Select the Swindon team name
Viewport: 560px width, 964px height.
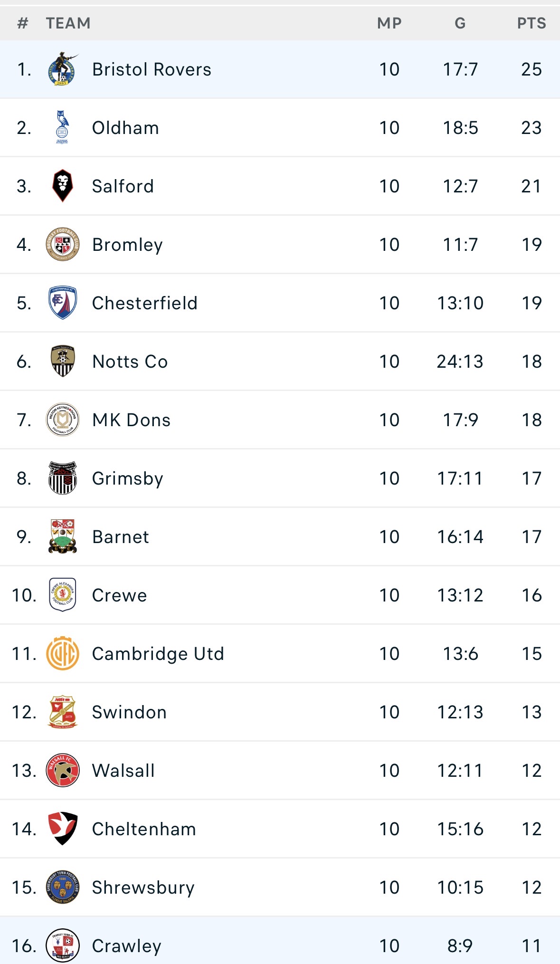[129, 712]
